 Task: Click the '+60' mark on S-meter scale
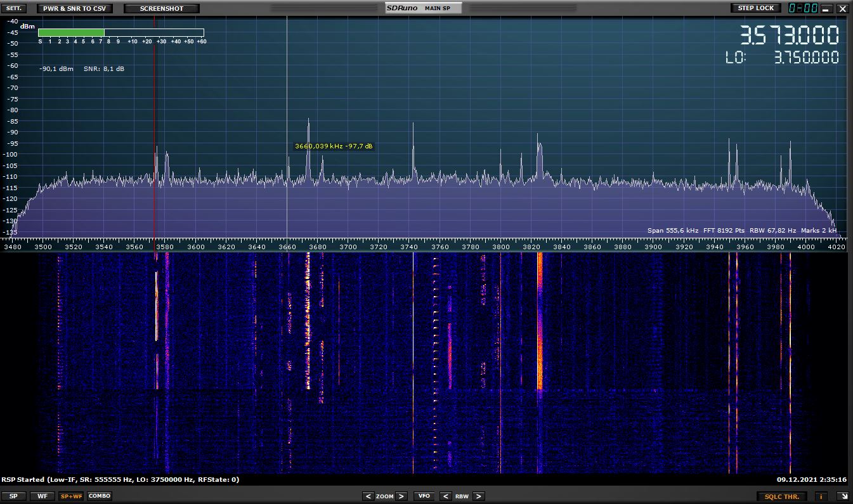(x=202, y=41)
